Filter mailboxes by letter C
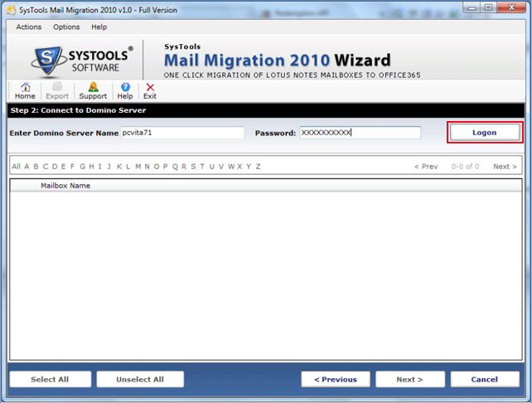 click(x=45, y=167)
